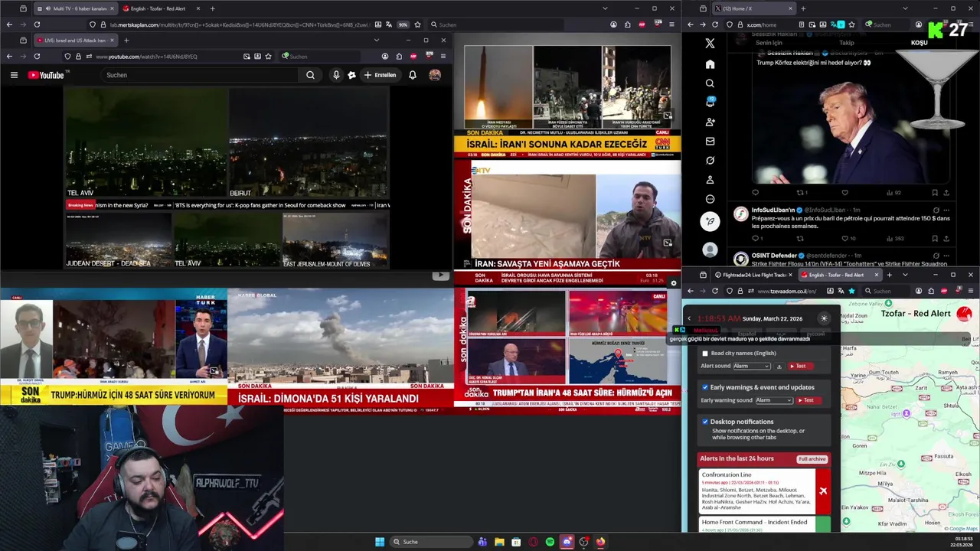Open the YouTube account avatar menu

(435, 75)
